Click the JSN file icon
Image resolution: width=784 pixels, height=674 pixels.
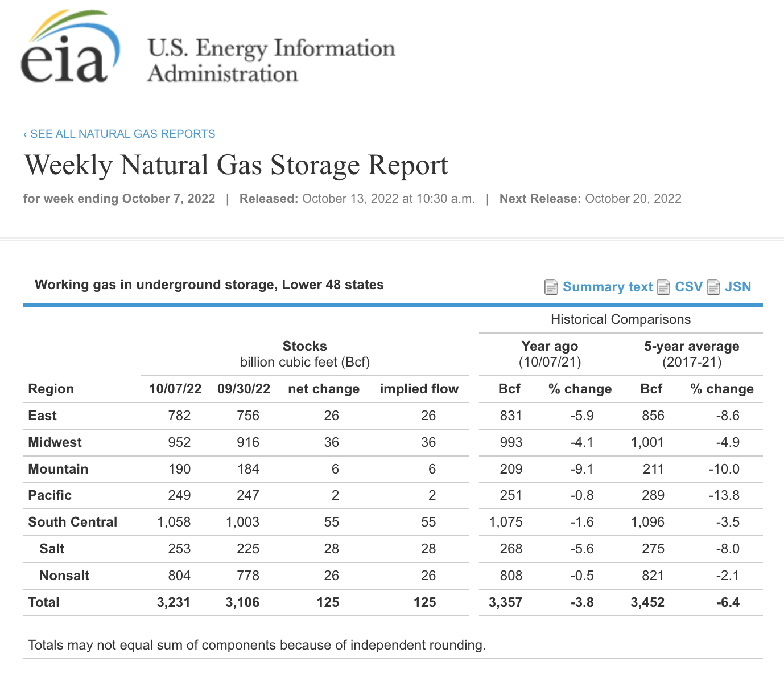click(x=713, y=287)
